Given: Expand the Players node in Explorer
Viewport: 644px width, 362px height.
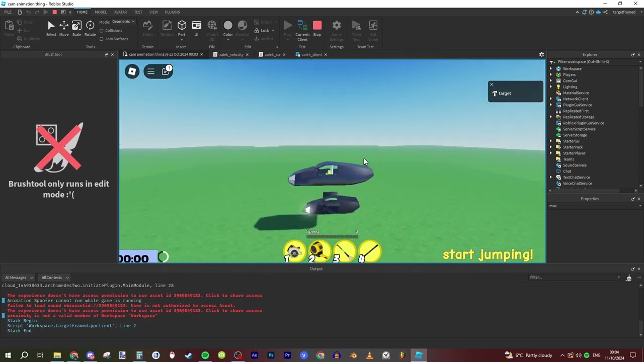Looking at the screenshot, I should pyautogui.click(x=551, y=75).
